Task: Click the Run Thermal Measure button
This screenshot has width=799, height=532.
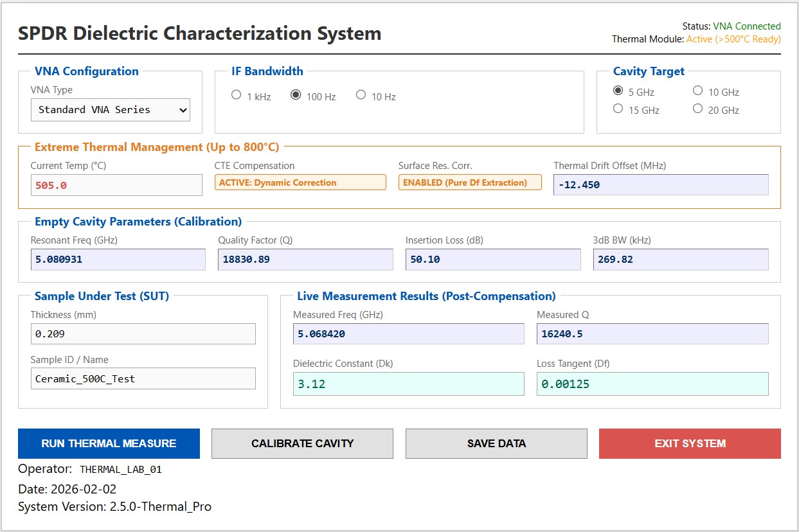Action: pyautogui.click(x=109, y=443)
